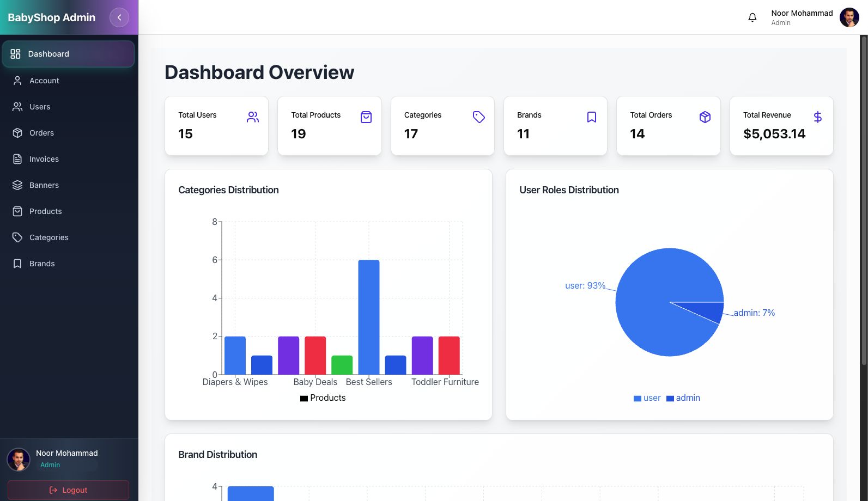The width and height of the screenshot is (868, 501).
Task: Open the Users page from sidebar
Action: (40, 107)
